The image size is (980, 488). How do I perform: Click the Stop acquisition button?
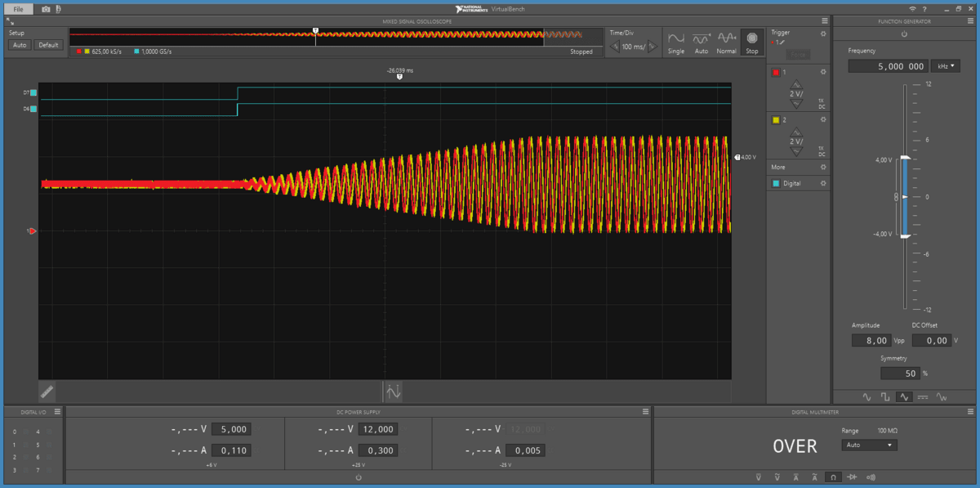pyautogui.click(x=752, y=43)
